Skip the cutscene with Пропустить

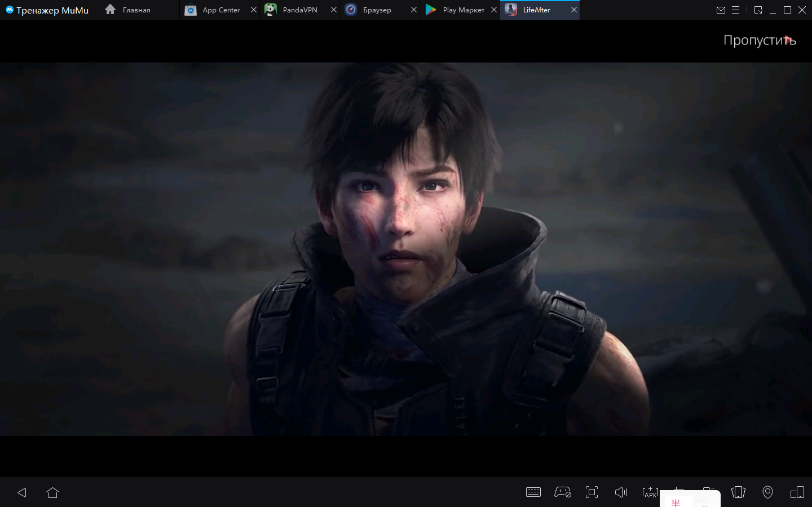coord(759,40)
